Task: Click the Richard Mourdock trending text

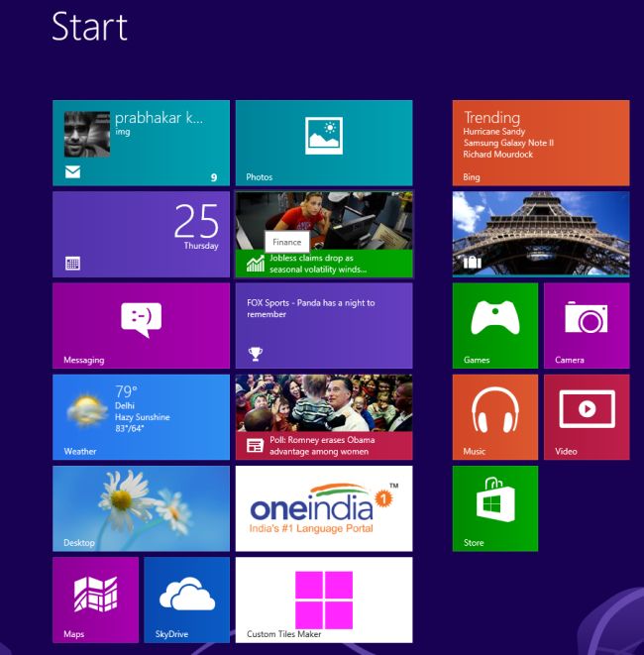Action: tap(498, 155)
